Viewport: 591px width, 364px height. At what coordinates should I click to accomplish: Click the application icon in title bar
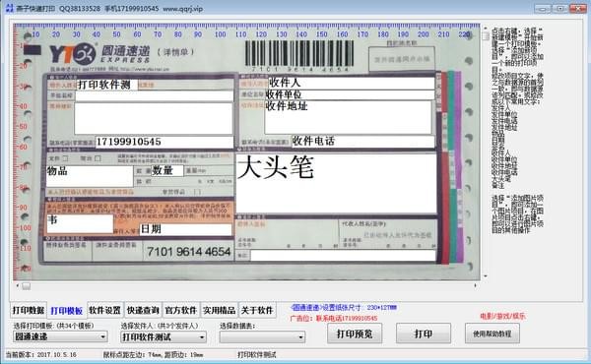[x=10, y=8]
